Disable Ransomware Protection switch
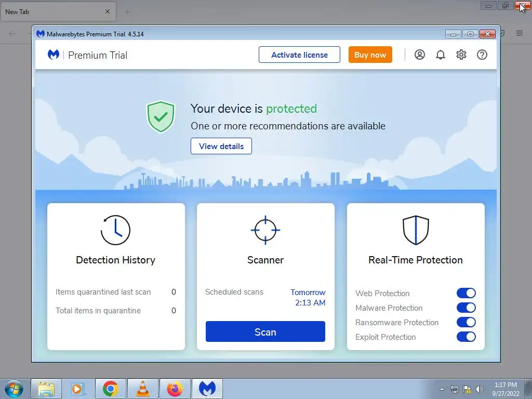Screen dimensions: 532x399 466,322
